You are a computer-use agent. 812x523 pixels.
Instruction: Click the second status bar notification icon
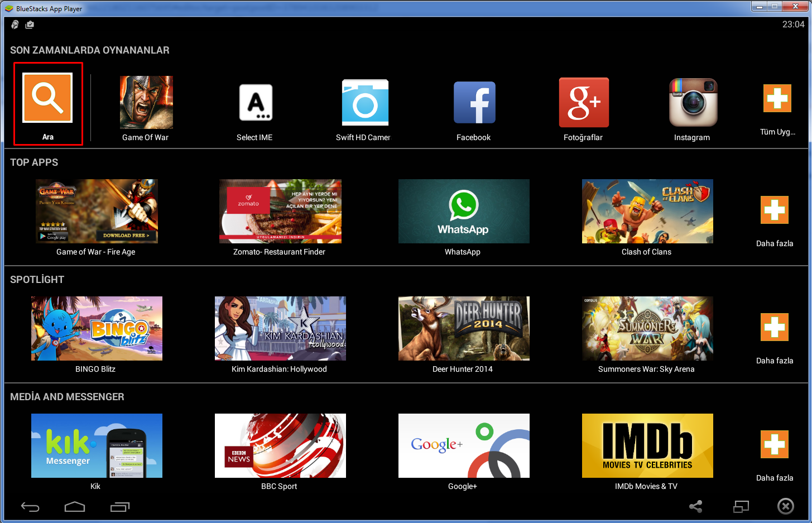click(x=30, y=25)
